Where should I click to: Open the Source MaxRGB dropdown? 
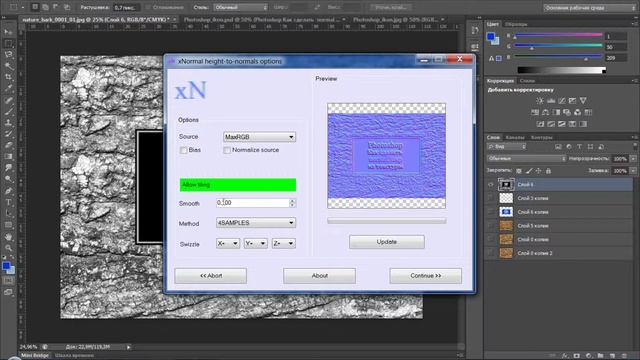(x=259, y=137)
